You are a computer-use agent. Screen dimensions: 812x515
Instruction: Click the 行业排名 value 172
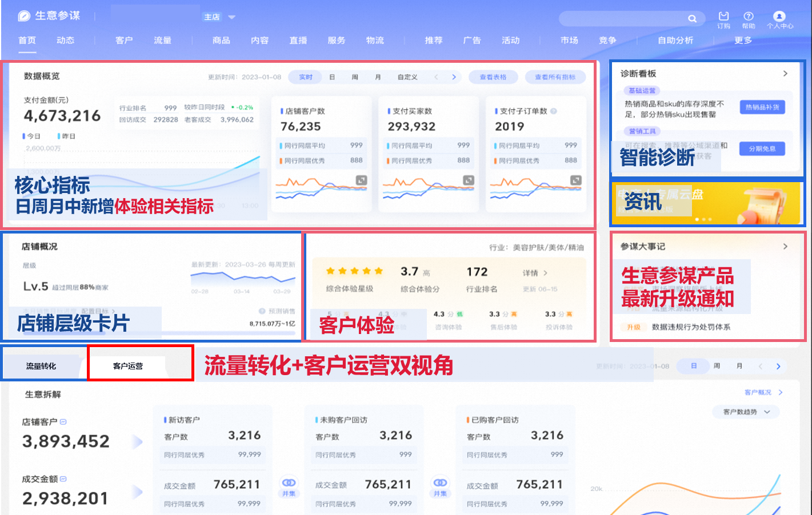(477, 272)
